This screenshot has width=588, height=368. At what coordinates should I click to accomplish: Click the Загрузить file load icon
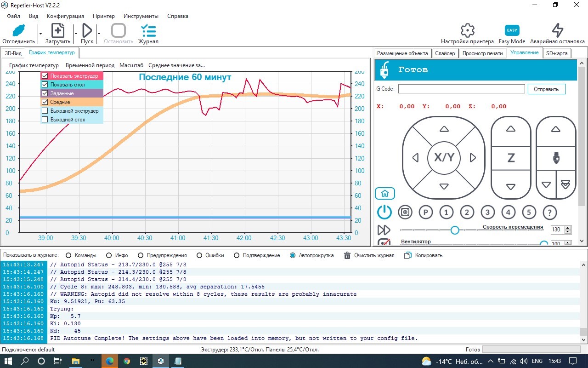pos(58,30)
